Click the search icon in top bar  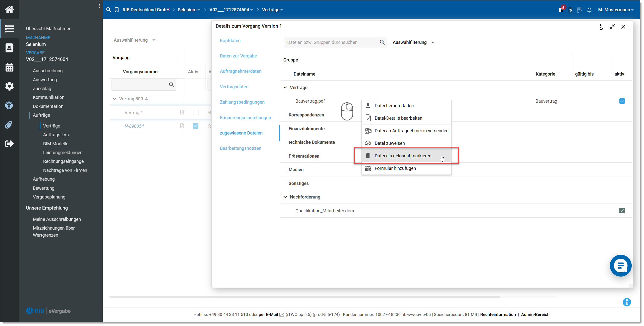109,10
